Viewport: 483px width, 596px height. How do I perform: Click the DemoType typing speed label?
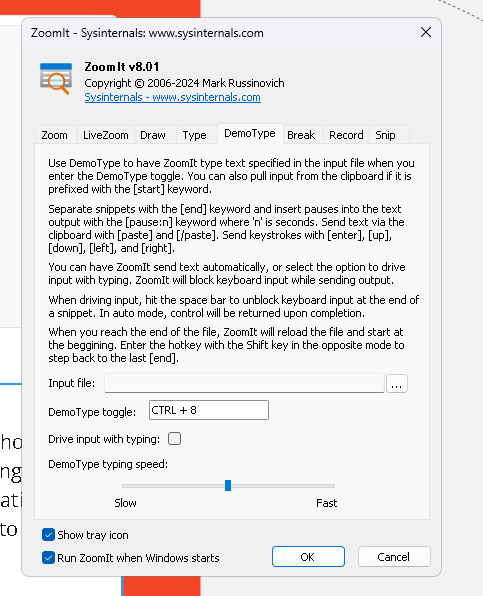pos(108,464)
